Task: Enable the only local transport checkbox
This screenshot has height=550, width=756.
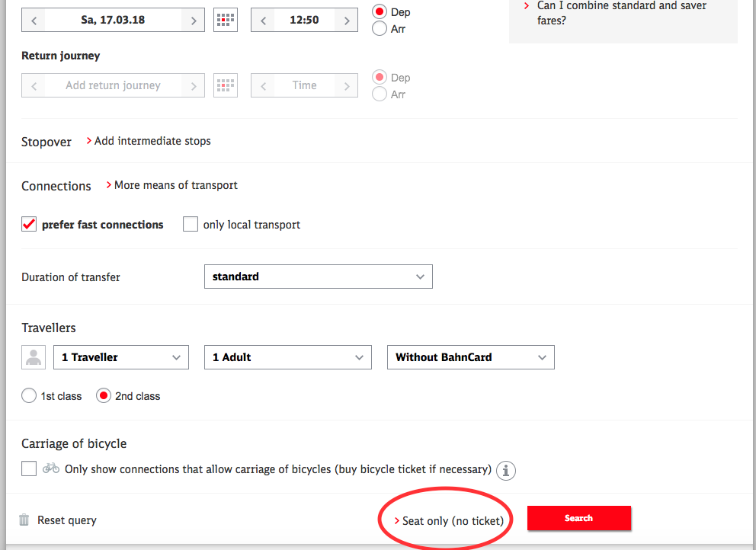Action: (x=191, y=225)
